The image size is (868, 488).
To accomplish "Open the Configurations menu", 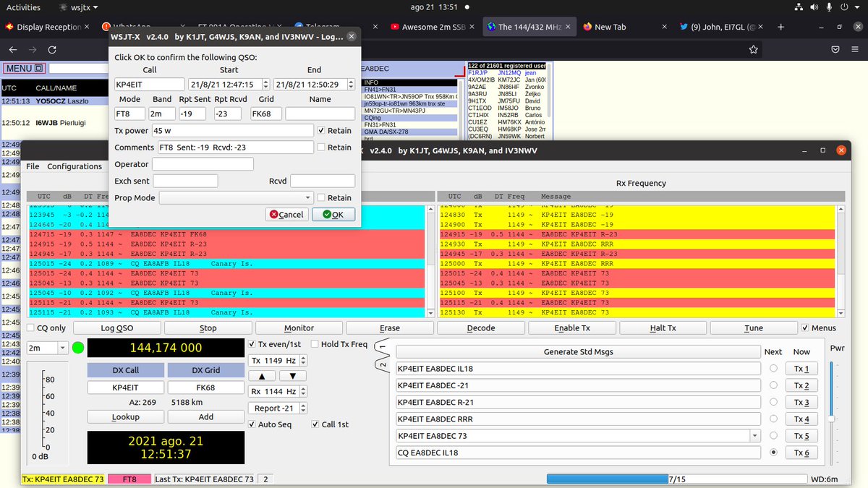I will pos(75,166).
